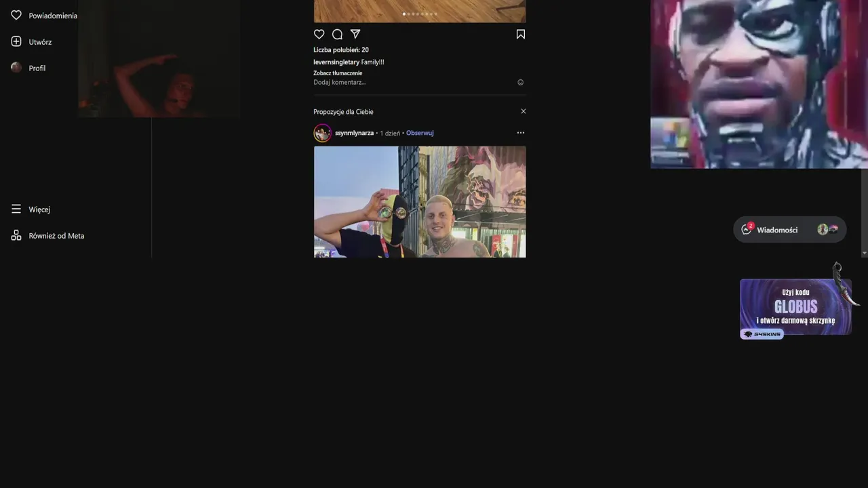Viewport: 868px width, 488px height.
Task: Click scrollbar down arrow at right edge
Action: [x=864, y=253]
